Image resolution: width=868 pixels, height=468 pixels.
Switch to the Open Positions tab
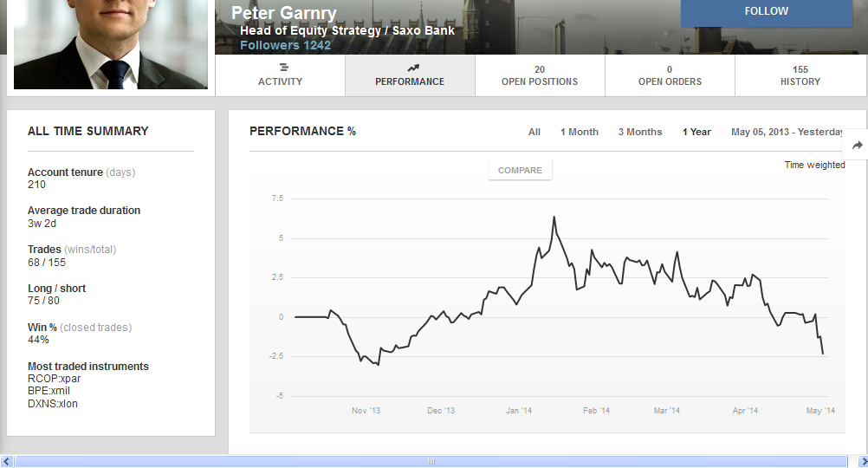click(x=540, y=76)
